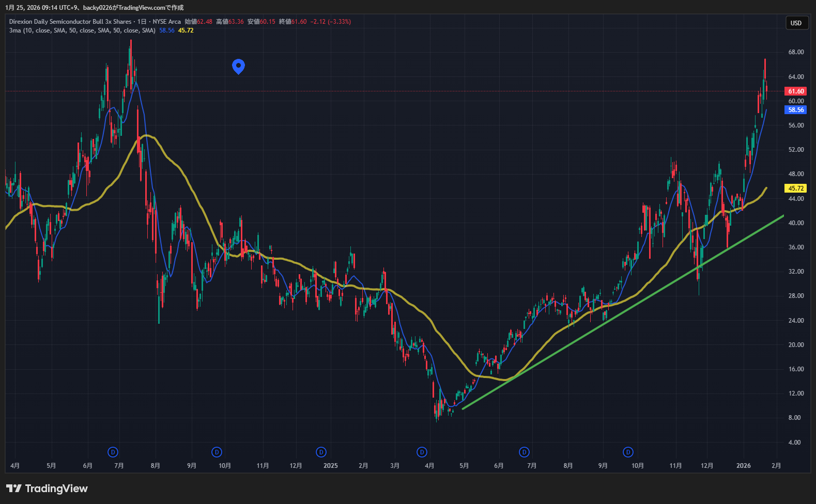Click the 2025 label on time axis

pyautogui.click(x=330, y=466)
